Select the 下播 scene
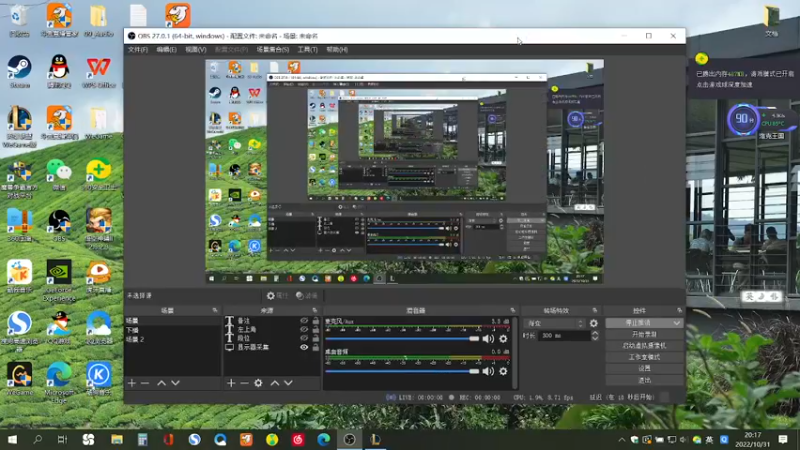The width and height of the screenshot is (800, 450). pos(172,330)
